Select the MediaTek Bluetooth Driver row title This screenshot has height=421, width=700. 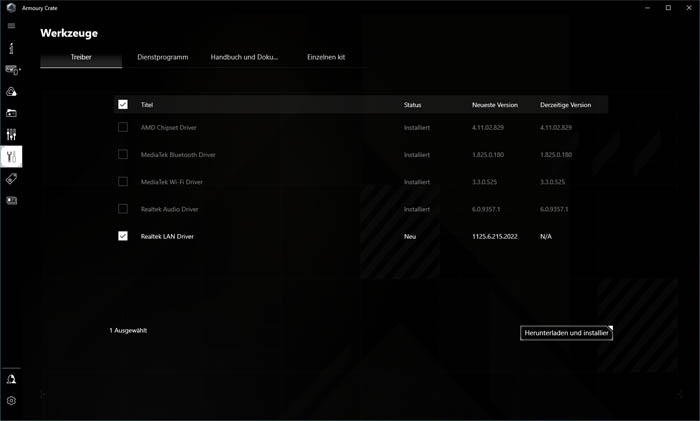coord(178,155)
